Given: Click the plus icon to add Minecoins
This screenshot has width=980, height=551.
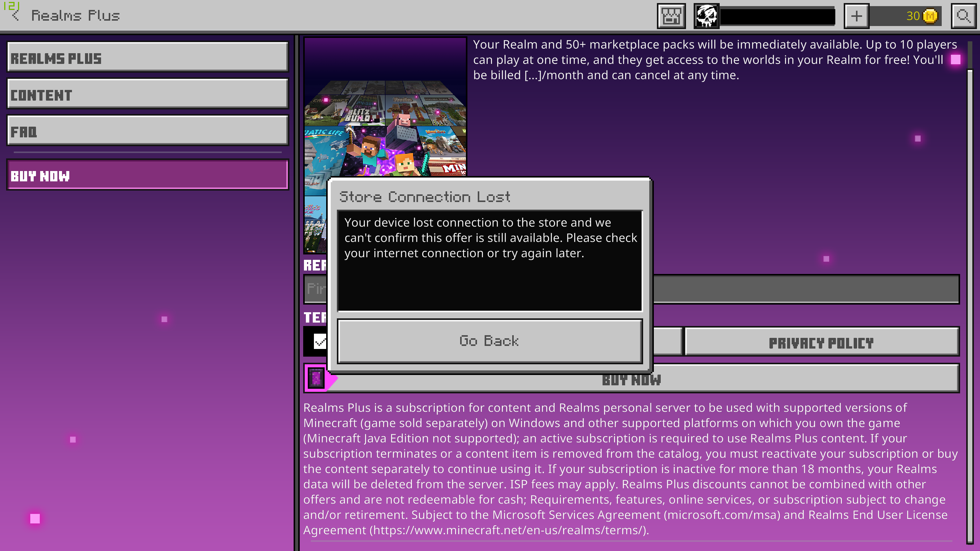Looking at the screenshot, I should click(856, 16).
